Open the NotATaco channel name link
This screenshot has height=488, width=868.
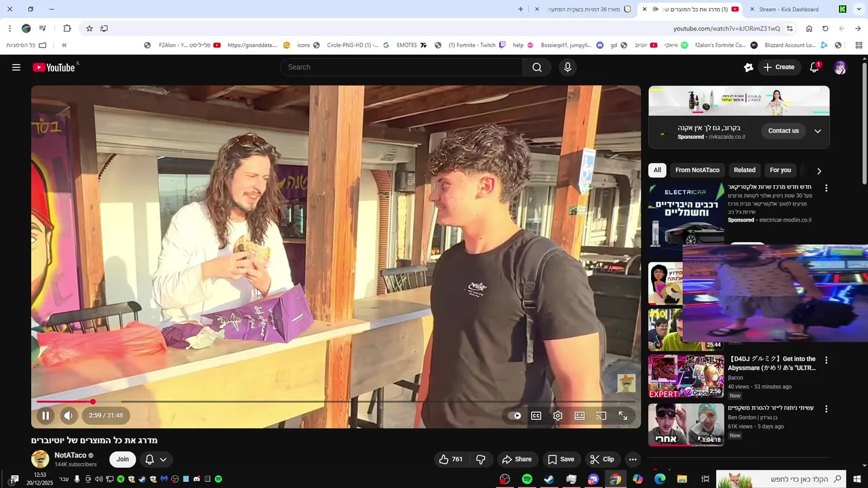pyautogui.click(x=71, y=455)
